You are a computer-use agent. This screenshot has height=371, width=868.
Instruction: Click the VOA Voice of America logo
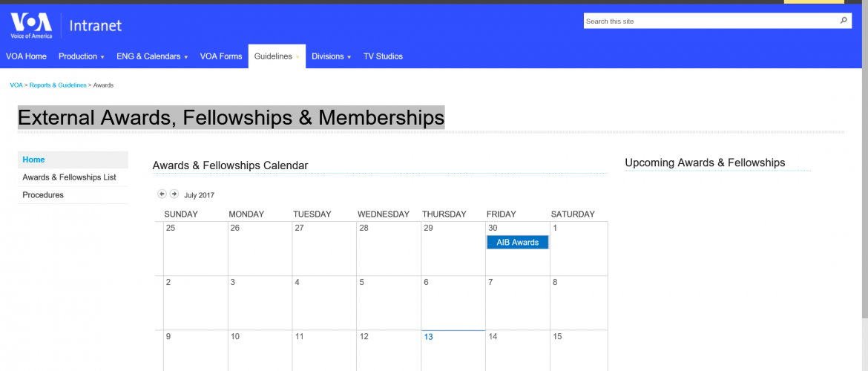32,25
